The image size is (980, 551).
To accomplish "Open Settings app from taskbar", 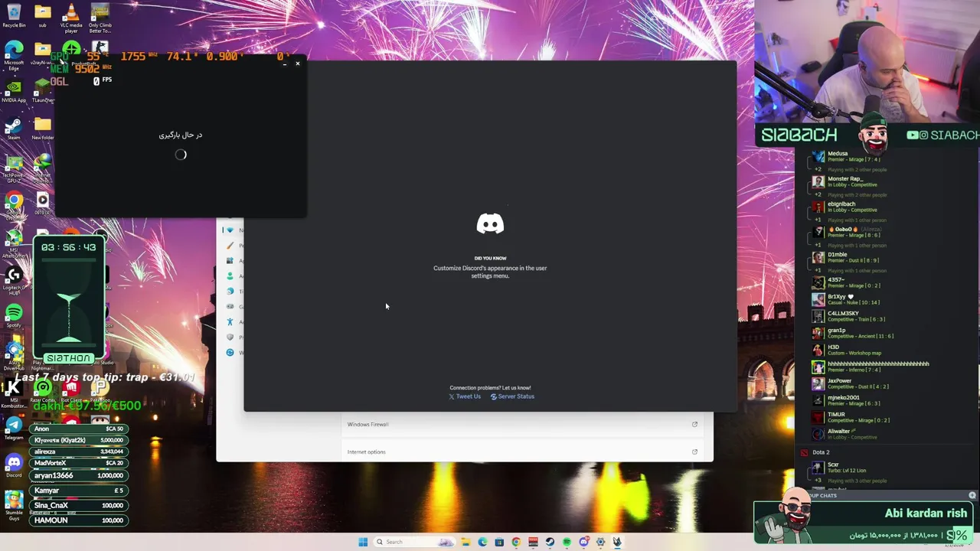I will pyautogui.click(x=600, y=542).
